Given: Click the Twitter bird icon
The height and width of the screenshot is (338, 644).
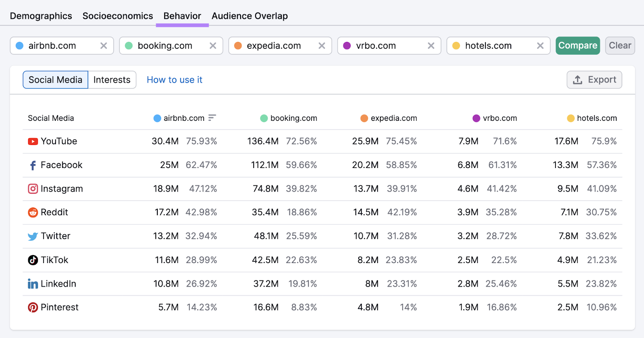Looking at the screenshot, I should point(33,236).
